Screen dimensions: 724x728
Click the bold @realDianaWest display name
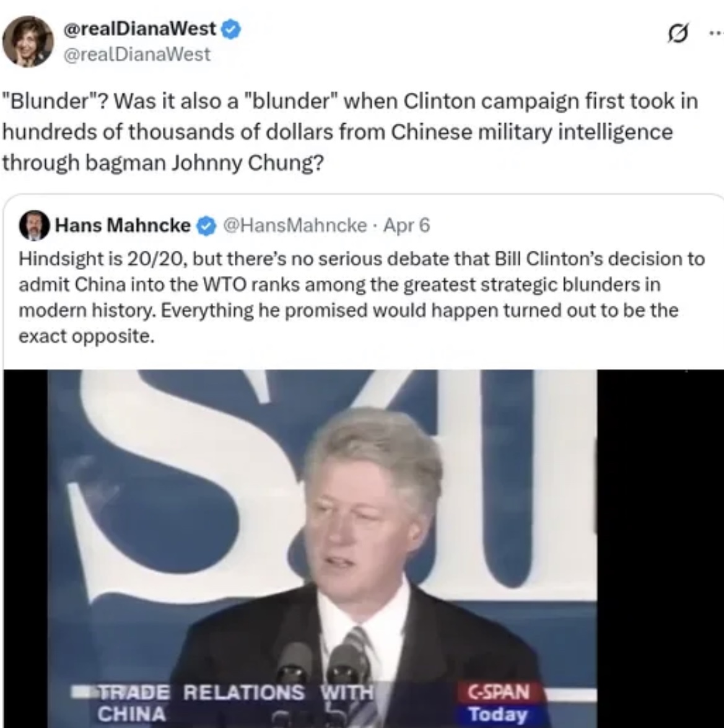tap(139, 29)
